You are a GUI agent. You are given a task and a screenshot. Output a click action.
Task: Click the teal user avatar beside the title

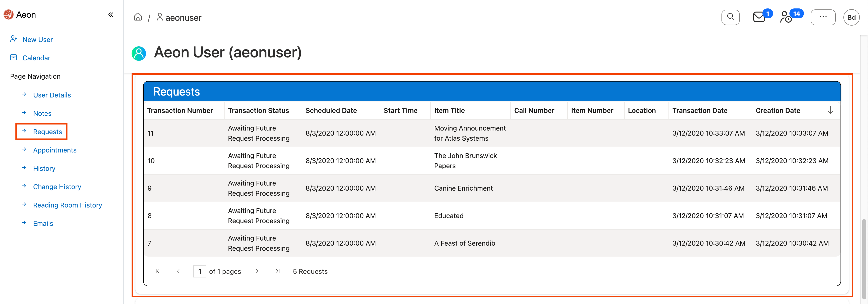[139, 53]
